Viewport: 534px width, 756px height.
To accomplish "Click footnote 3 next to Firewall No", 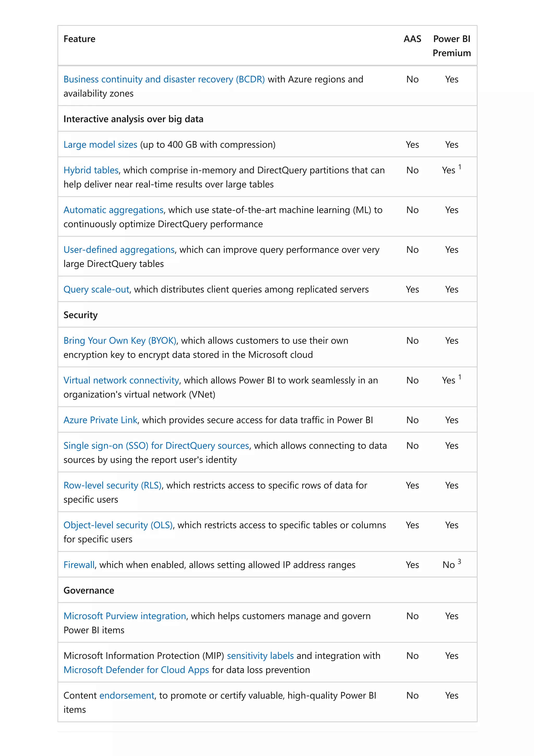I will point(459,562).
